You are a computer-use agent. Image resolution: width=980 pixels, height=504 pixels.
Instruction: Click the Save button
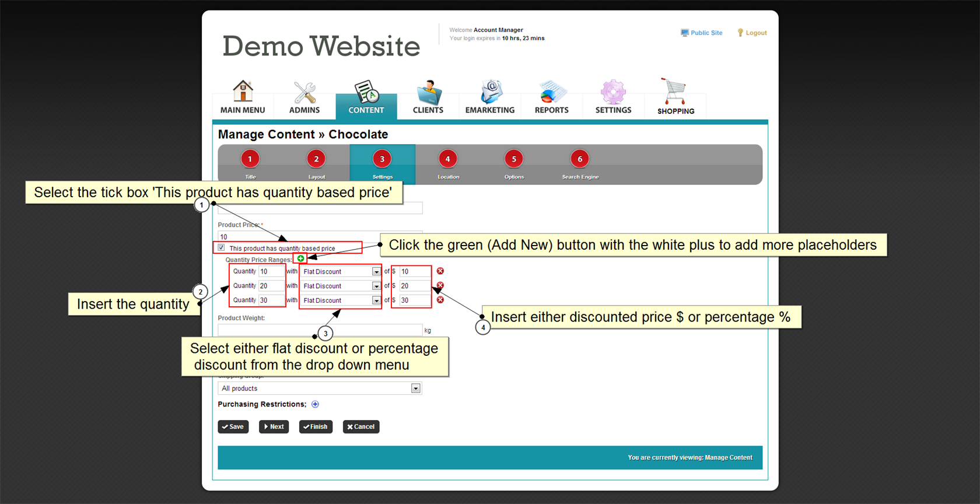pos(233,427)
